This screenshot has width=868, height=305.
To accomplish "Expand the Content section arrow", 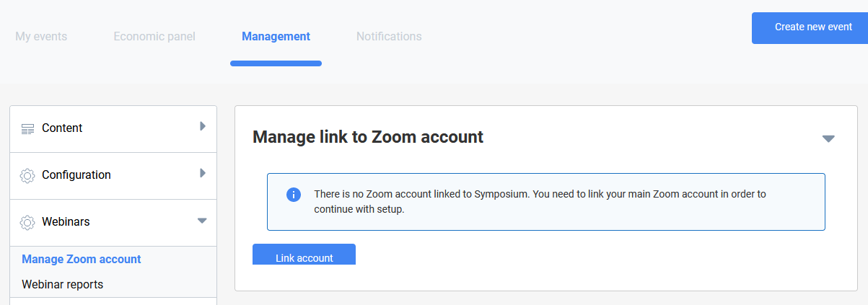I will point(203,126).
